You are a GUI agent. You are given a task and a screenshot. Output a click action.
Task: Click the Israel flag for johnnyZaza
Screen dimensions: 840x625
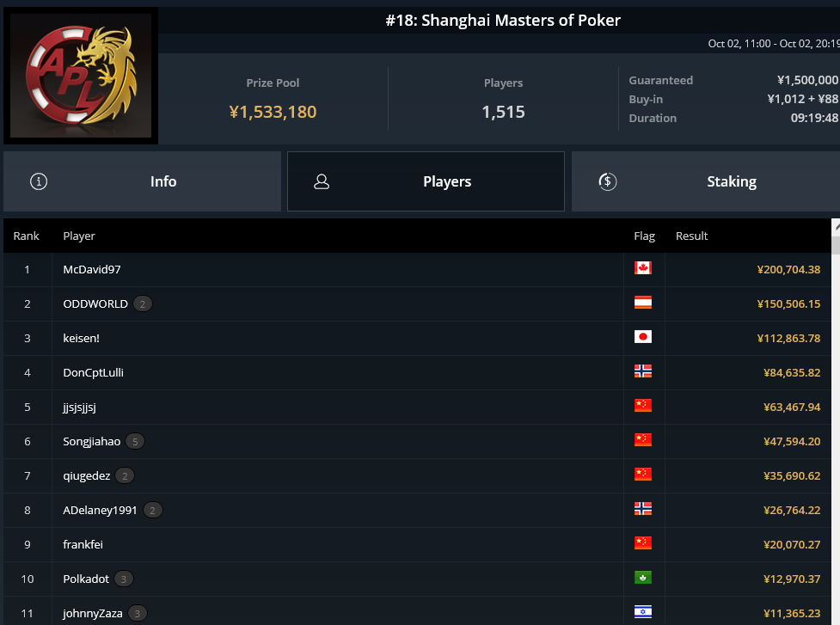click(643, 611)
